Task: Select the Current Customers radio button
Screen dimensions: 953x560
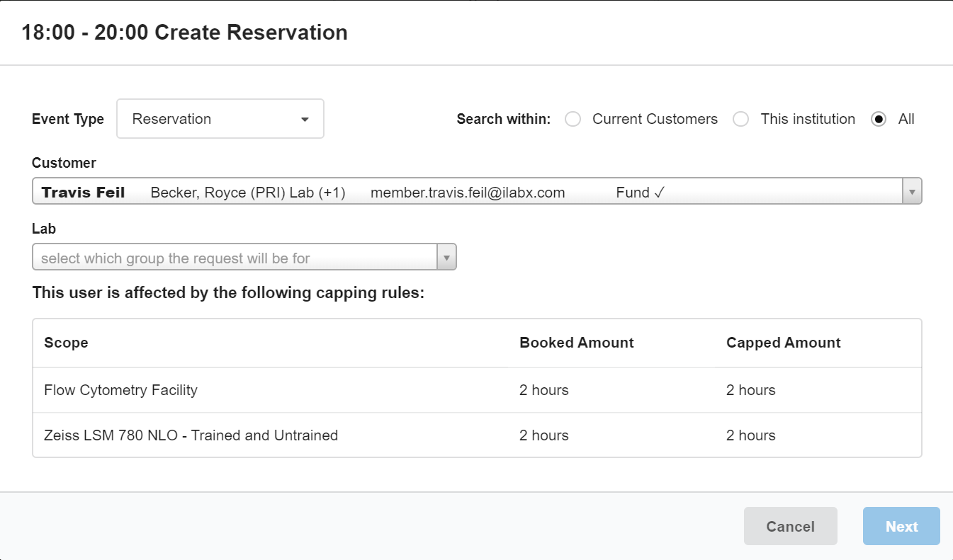Action: [573, 120]
